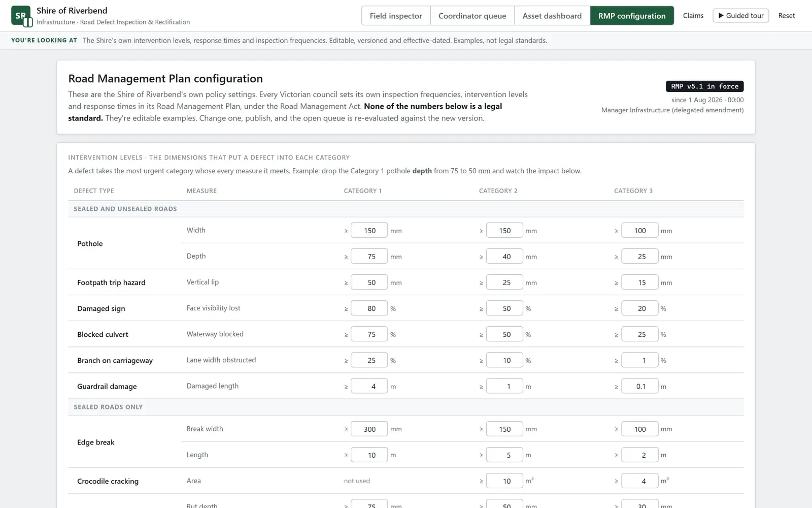Edit Guardrail damage Category 2 length
The height and width of the screenshot is (508, 812).
point(504,386)
